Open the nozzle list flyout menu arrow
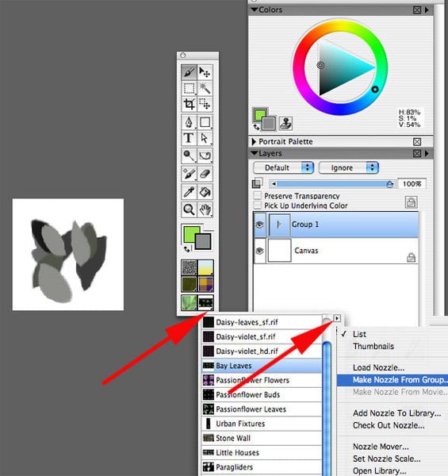 click(x=337, y=318)
